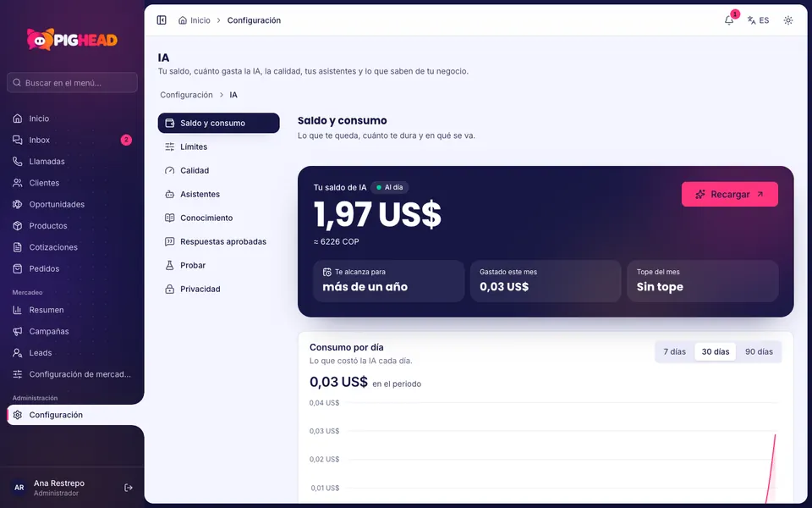Open Campañas under Mercadeo
The height and width of the screenshot is (508, 812).
pyautogui.click(x=72, y=331)
